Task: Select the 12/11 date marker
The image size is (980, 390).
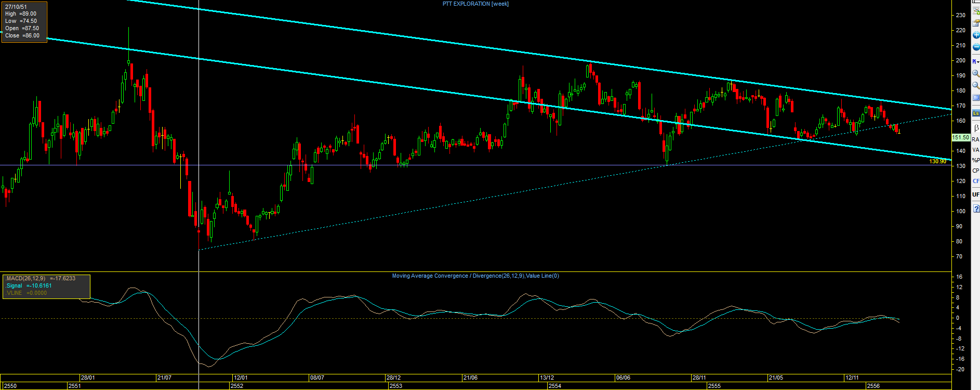Action: click(852, 378)
